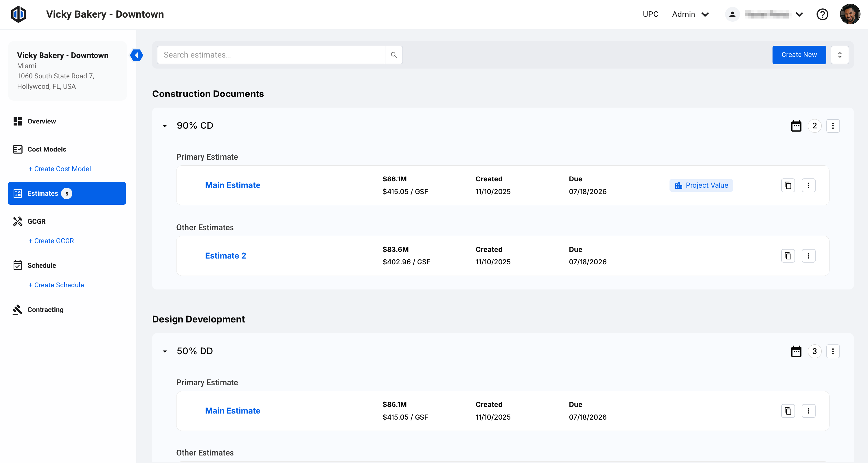Screen dimensions: 868x463
Task: Open three-dot menu for Estimate 2
Action: point(808,256)
